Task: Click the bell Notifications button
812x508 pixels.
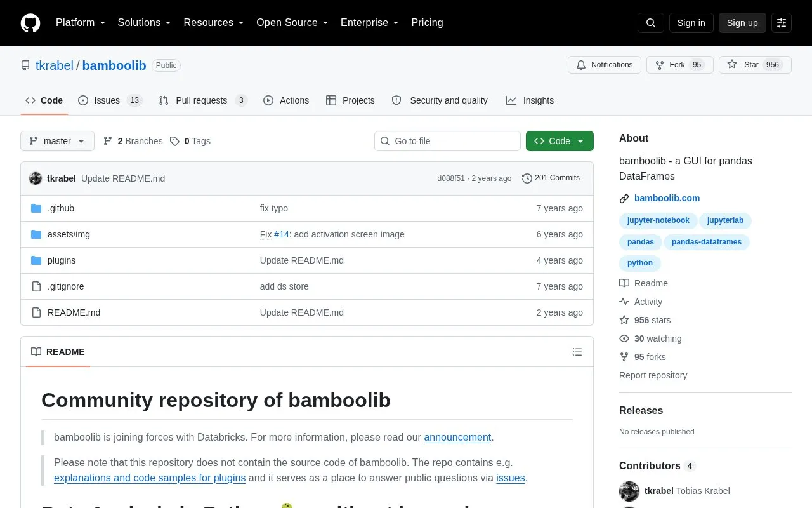Action: click(x=605, y=65)
